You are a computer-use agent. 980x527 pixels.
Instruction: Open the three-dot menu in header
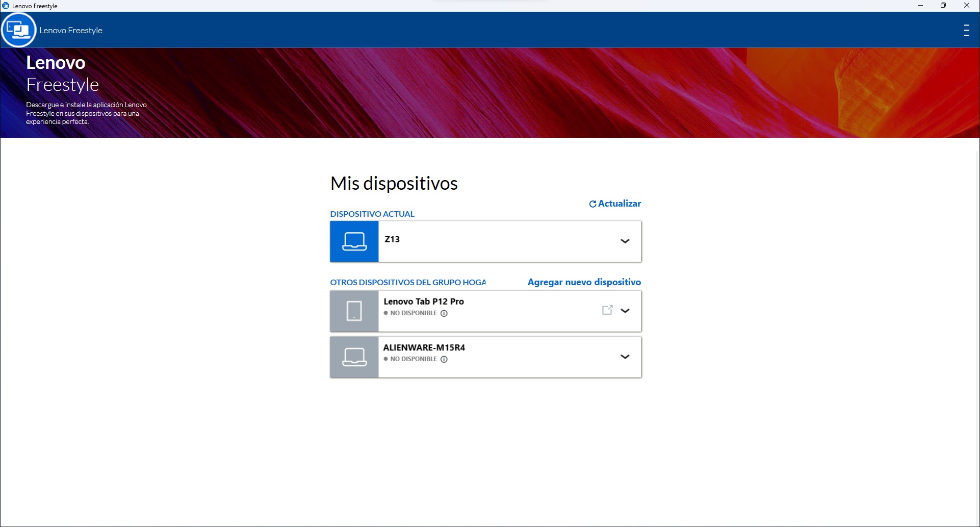point(966,31)
